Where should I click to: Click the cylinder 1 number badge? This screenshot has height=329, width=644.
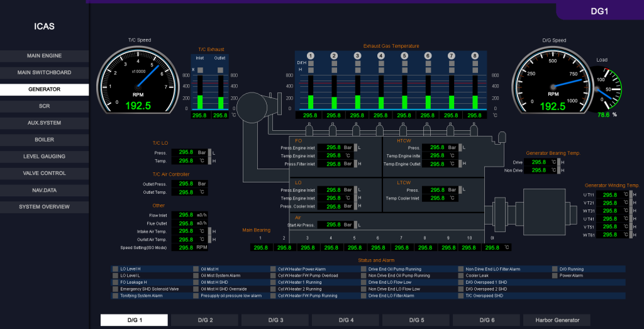(x=310, y=56)
